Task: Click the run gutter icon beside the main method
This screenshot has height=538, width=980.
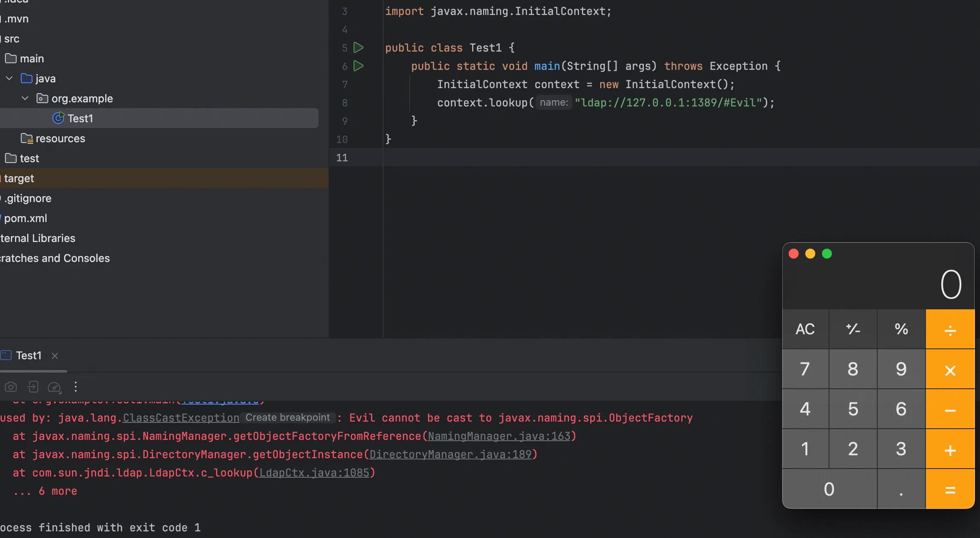Action: click(358, 66)
